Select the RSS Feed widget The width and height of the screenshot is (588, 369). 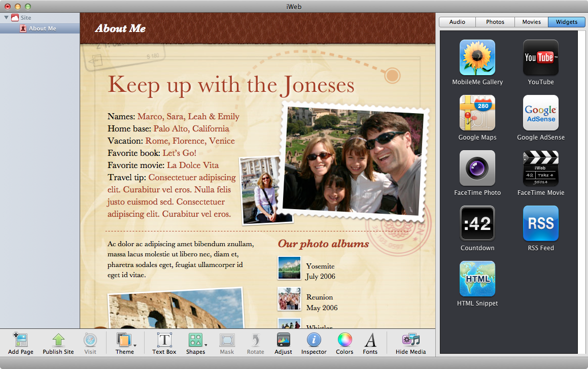541,223
